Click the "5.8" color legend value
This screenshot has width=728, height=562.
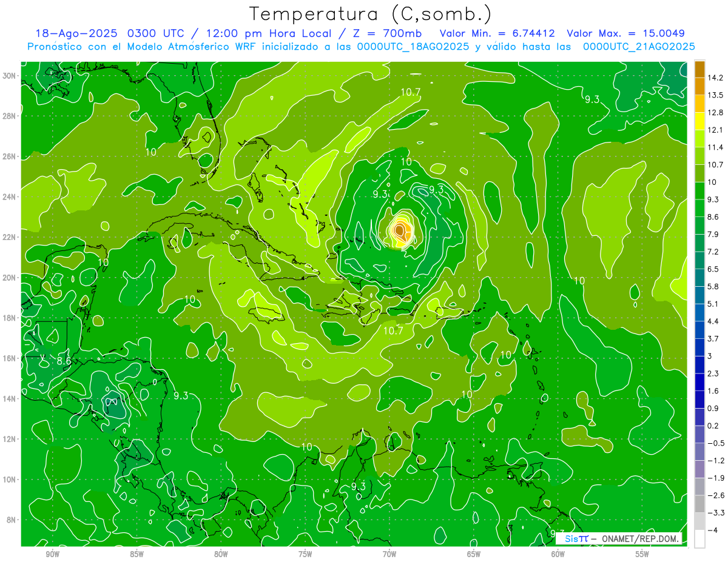713,286
